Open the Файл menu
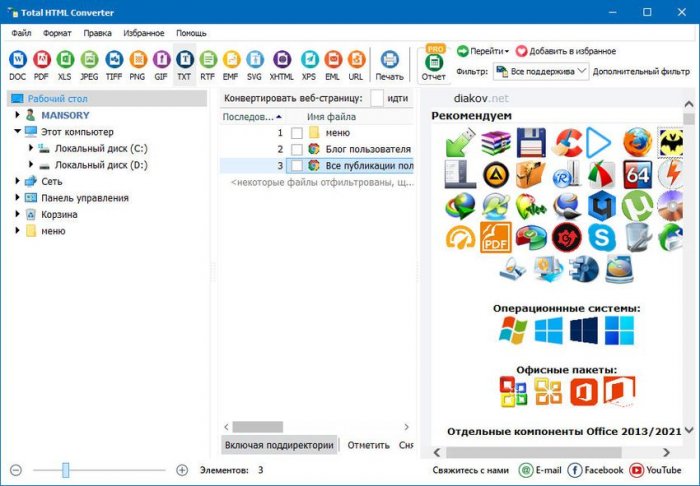700x486 pixels. (21, 33)
